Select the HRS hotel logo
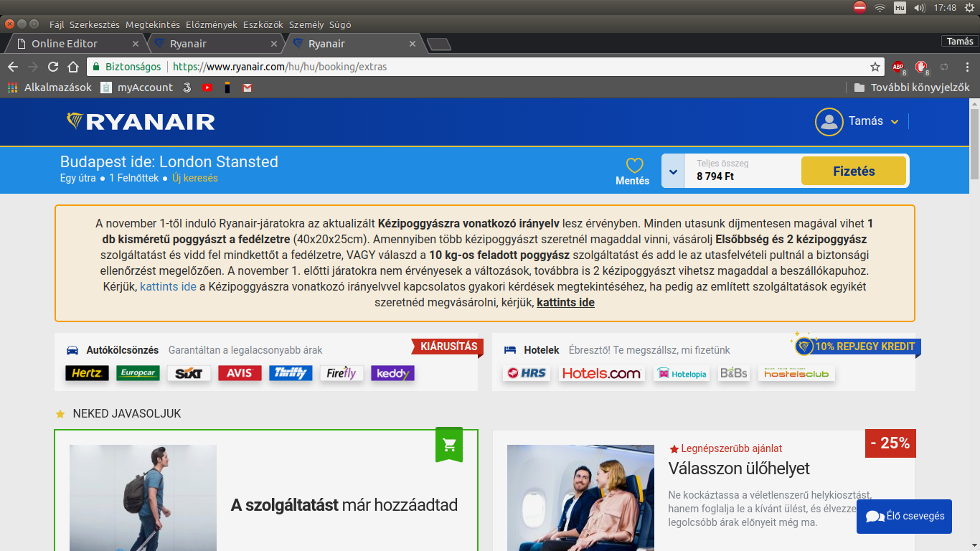Screen dimensions: 980x551 click(x=527, y=373)
